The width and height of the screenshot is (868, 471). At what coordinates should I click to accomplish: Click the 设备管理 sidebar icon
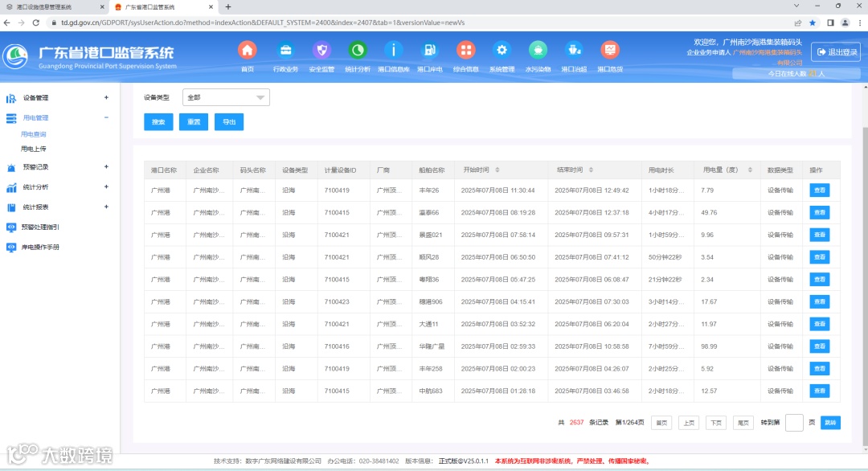[11, 98]
